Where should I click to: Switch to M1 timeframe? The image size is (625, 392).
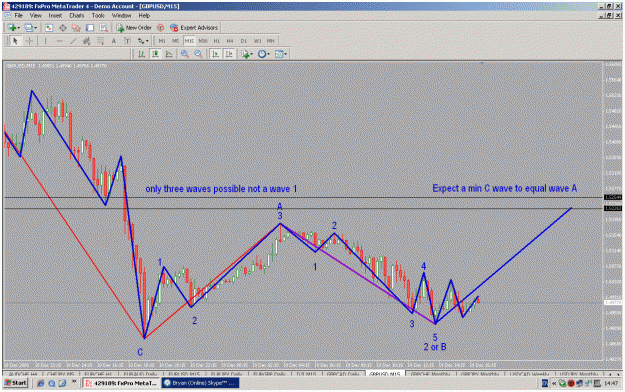[x=162, y=41]
